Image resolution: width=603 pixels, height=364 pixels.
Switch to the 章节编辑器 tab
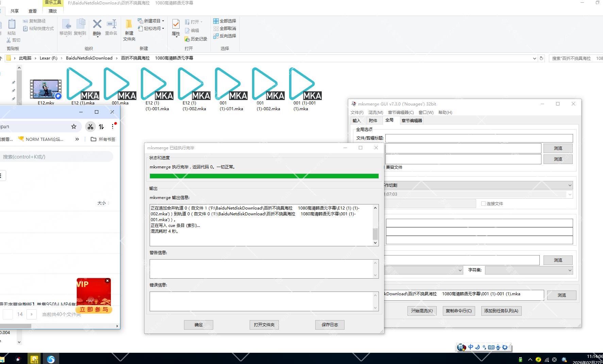(x=412, y=120)
